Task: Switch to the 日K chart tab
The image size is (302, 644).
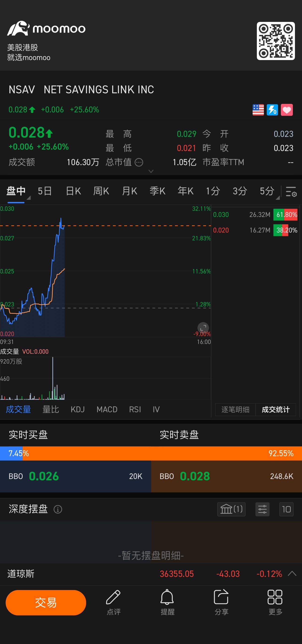Action: [x=73, y=191]
